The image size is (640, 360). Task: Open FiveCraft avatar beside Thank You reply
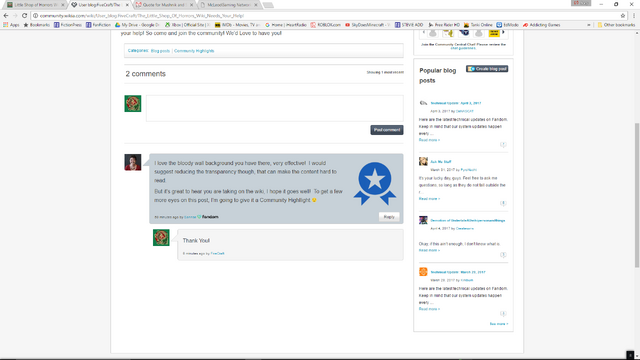click(161, 238)
